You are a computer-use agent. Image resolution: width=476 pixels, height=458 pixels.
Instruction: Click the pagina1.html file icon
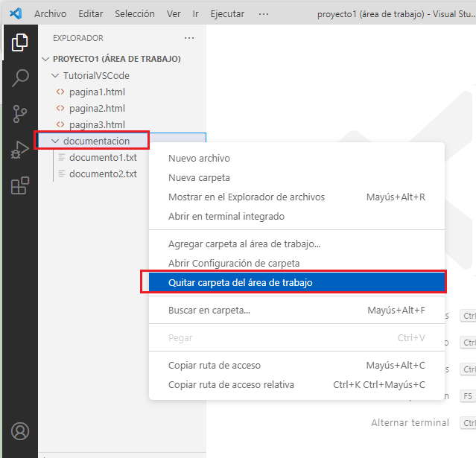60,92
